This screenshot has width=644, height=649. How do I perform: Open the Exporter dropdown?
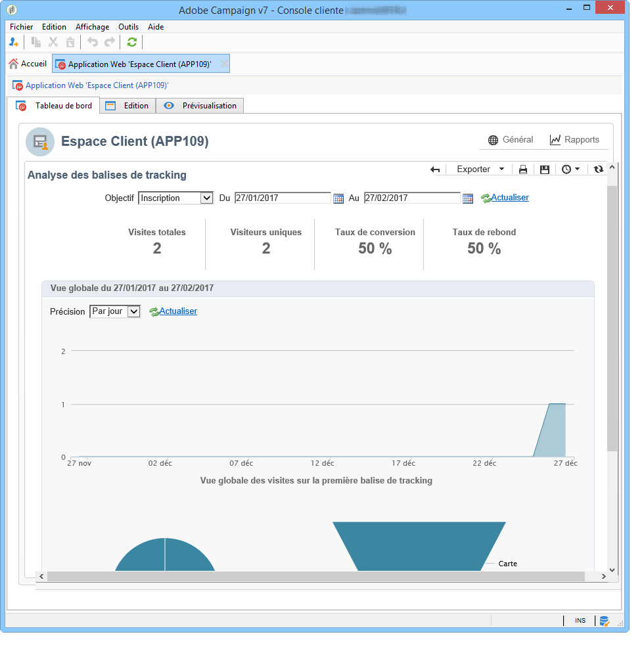480,169
